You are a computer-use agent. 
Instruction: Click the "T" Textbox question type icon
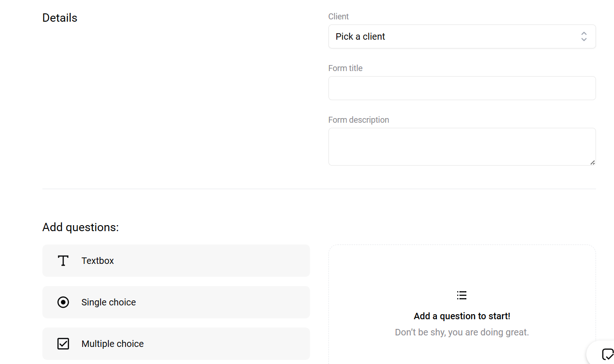(x=63, y=260)
